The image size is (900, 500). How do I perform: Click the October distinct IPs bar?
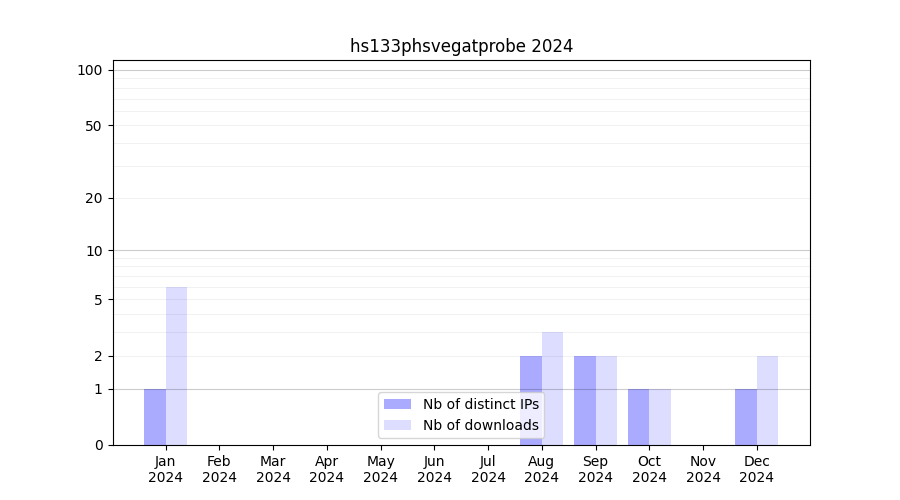pos(638,417)
